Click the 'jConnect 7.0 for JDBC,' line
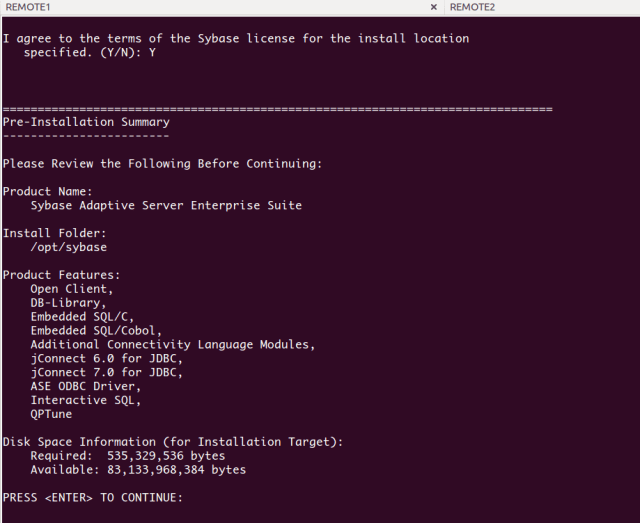Screen dimensions: 640x523 pos(106,372)
